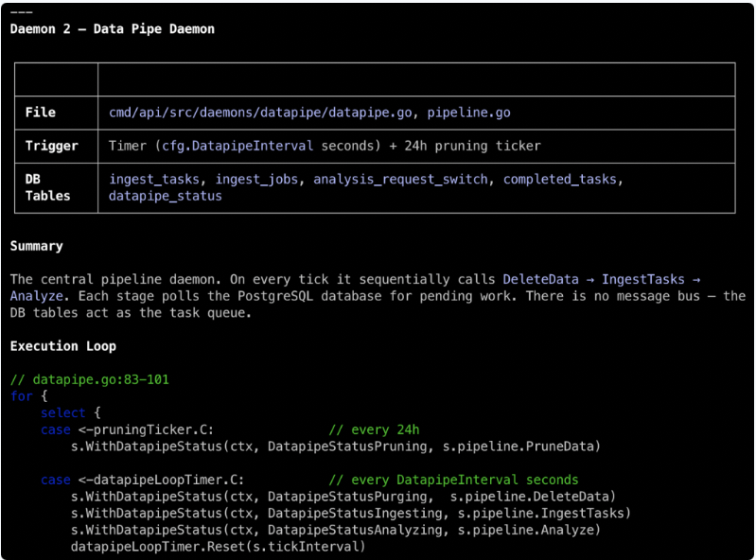Click the pipeline.go file name
The width and height of the screenshot is (756, 560).
coord(468,113)
